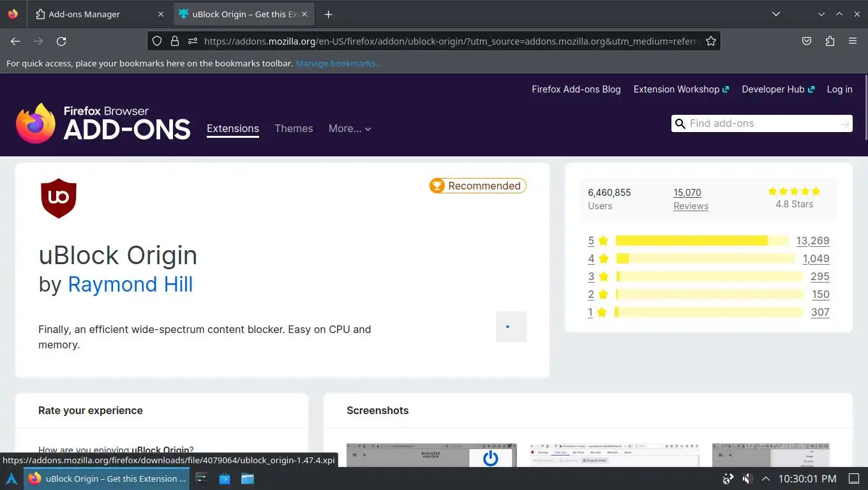Filter reviews by 3 star rating bar
Image resolution: width=868 pixels, height=490 pixels.
click(x=710, y=276)
